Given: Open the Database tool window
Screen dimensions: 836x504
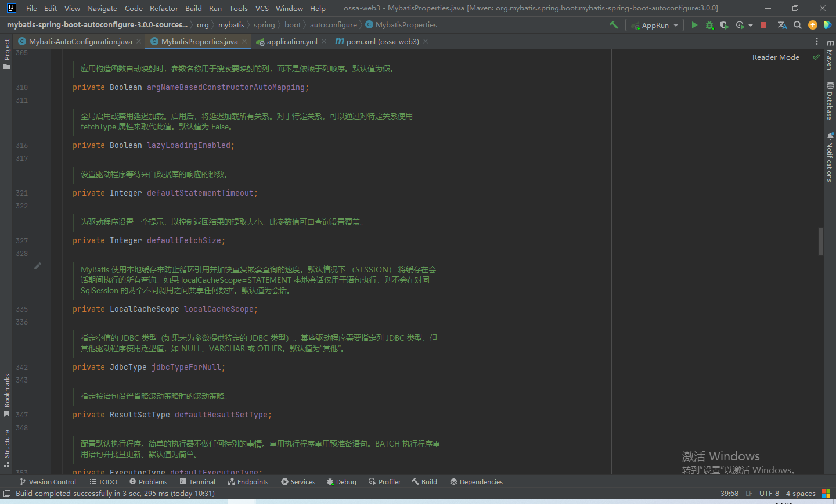Looking at the screenshot, I should point(830,100).
